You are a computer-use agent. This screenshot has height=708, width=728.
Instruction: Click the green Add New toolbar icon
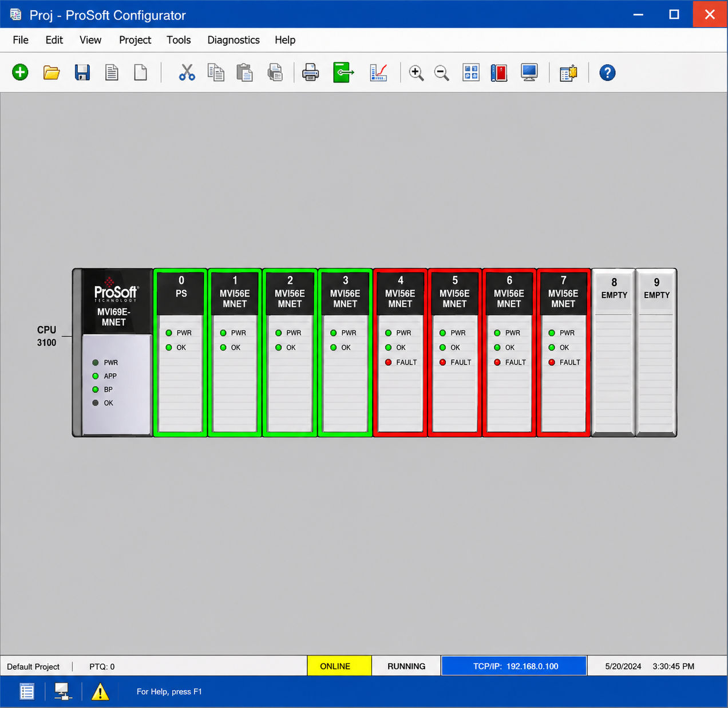(x=20, y=73)
